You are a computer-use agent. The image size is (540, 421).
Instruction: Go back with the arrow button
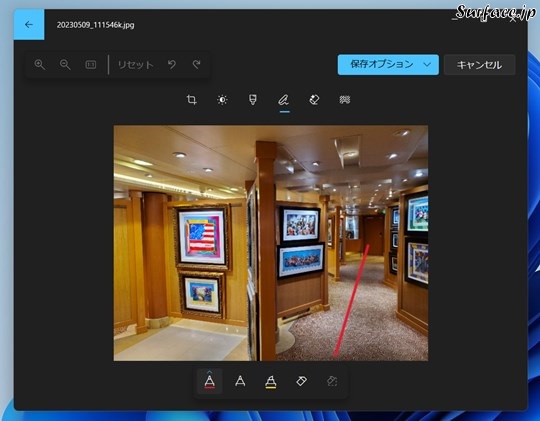pos(29,25)
